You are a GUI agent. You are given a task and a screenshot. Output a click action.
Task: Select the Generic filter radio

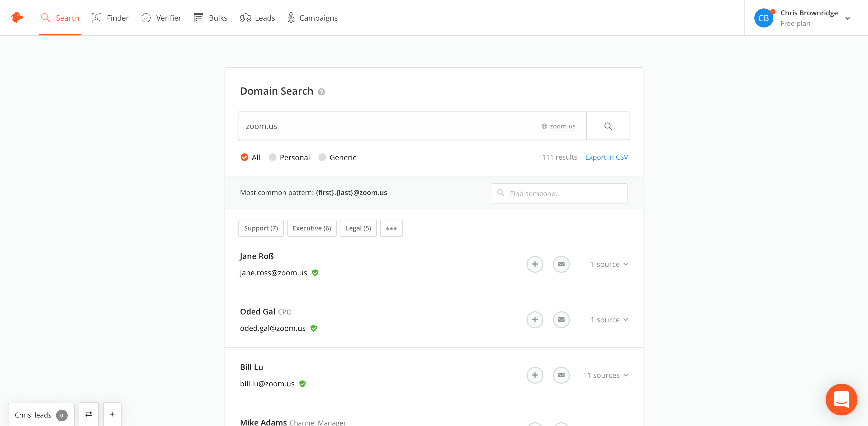322,158
